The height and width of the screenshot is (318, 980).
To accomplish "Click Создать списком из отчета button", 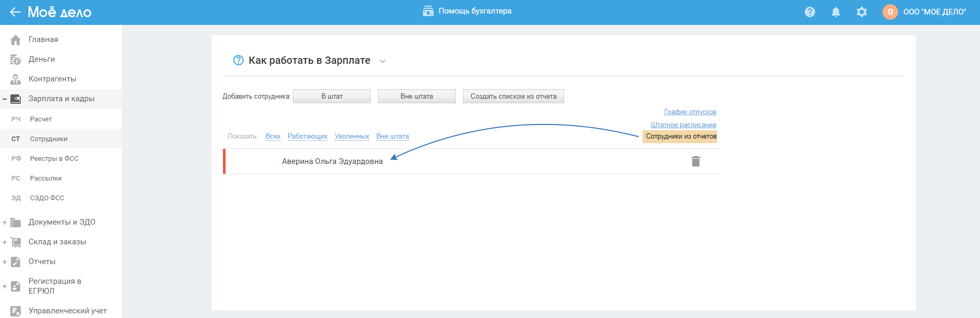I will (513, 96).
